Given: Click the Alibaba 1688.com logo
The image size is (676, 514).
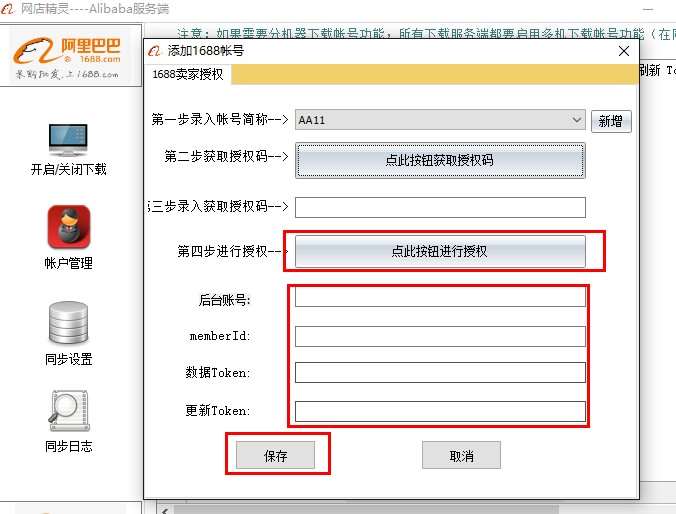Looking at the screenshot, I should (69, 57).
